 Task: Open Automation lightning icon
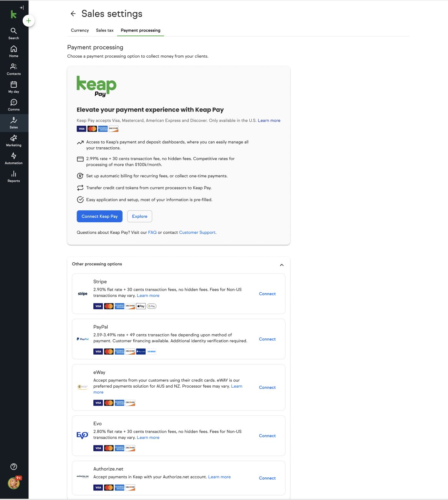click(14, 156)
